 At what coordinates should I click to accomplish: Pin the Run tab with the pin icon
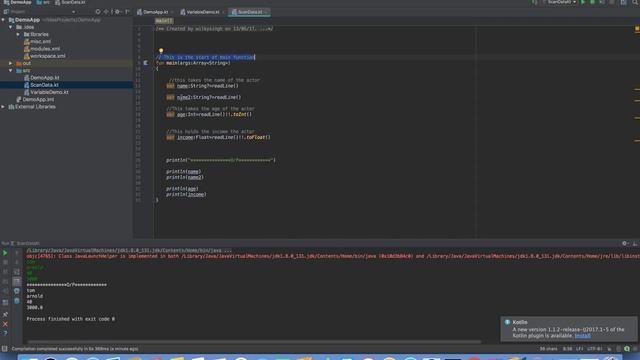tap(5, 314)
